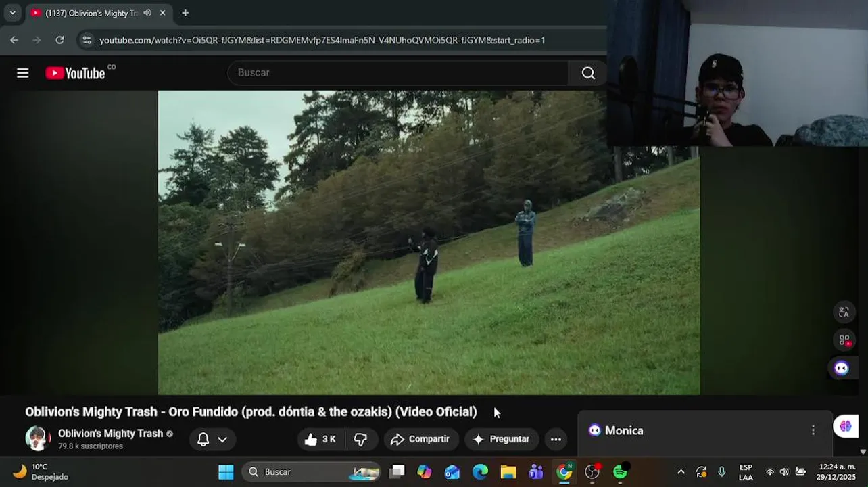Click the 79.8 k suscriptores text
The image size is (868, 487).
[91, 446]
